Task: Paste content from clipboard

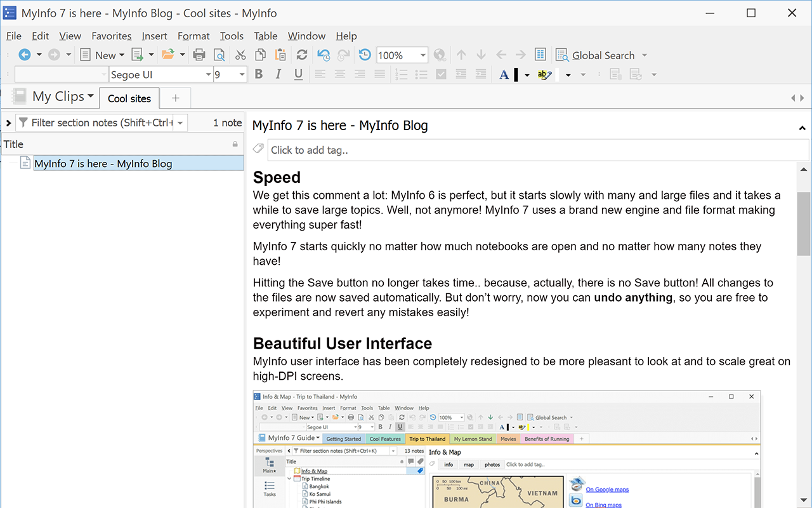Action: pos(280,55)
